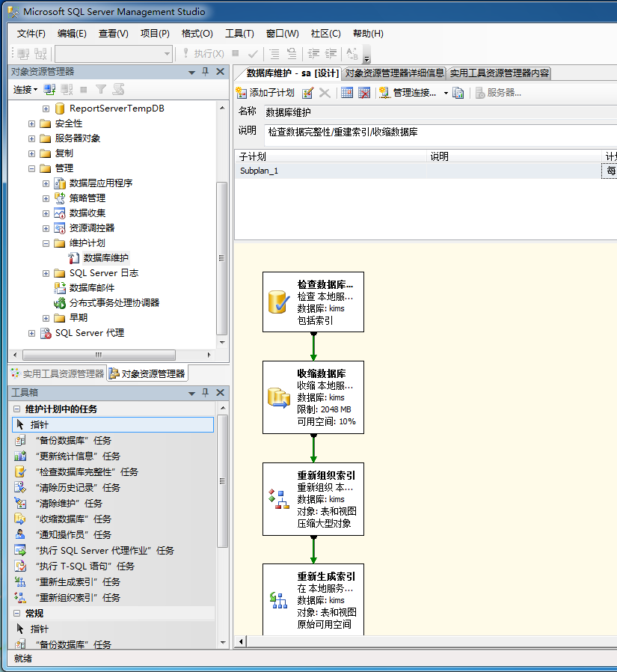Click the reporting and logging icon
Screen dimensions: 617x672
tap(458, 93)
